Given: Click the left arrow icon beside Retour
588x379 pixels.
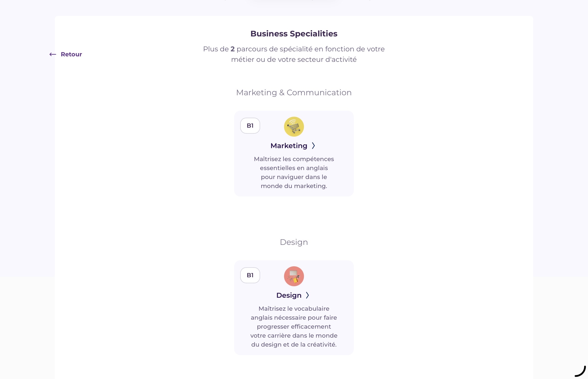Looking at the screenshot, I should [x=53, y=54].
